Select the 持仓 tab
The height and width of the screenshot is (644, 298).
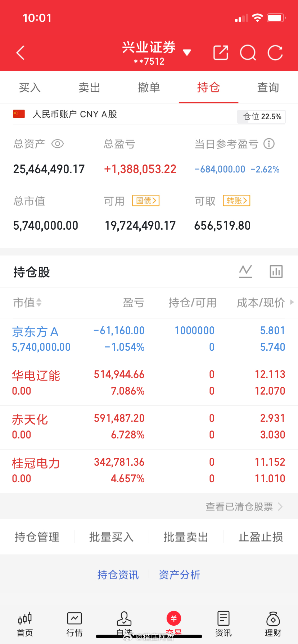pyautogui.click(x=208, y=87)
